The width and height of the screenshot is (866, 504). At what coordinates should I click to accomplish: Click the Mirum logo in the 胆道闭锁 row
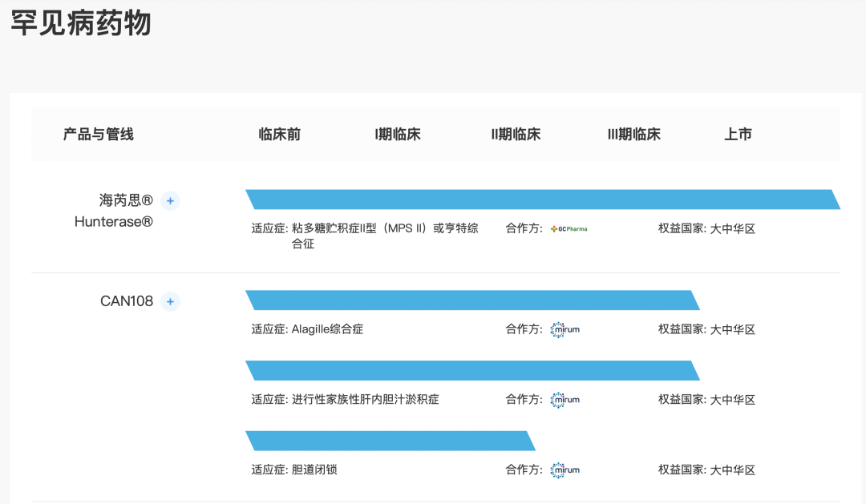[x=565, y=470]
